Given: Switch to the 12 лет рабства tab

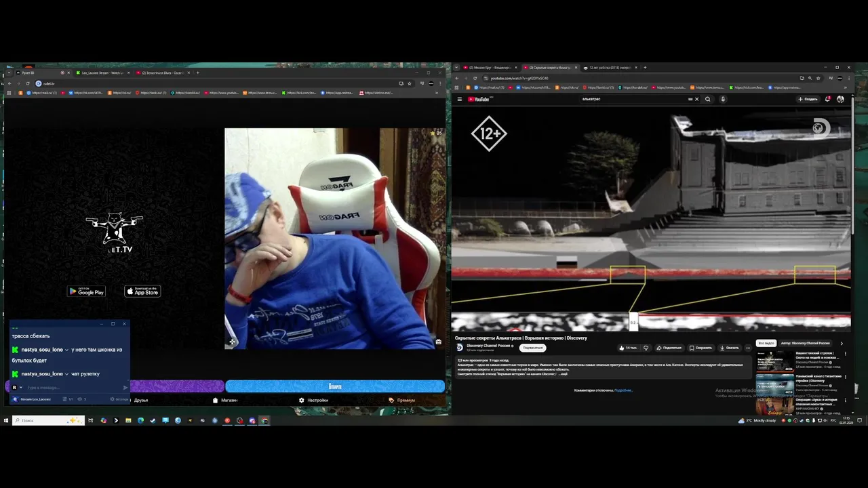Looking at the screenshot, I should click(610, 67).
